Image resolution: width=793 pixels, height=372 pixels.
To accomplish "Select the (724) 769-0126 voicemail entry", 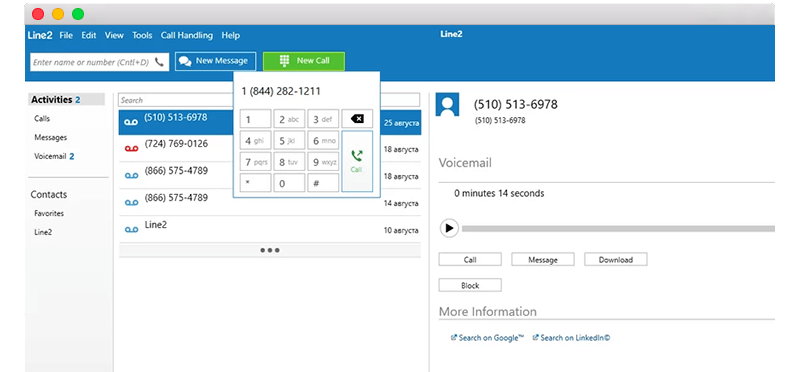I will [270, 148].
